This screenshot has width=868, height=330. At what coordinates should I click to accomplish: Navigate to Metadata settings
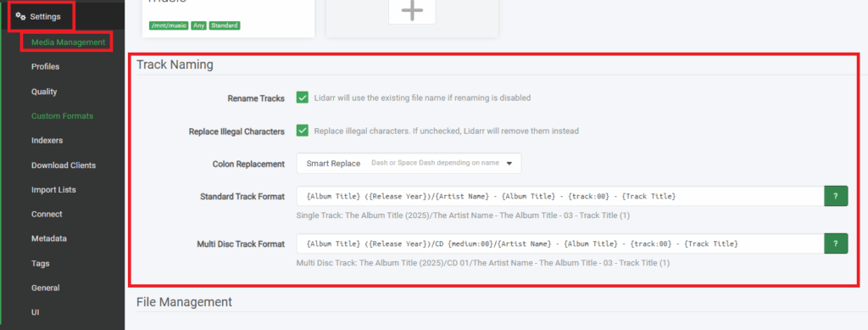48,238
